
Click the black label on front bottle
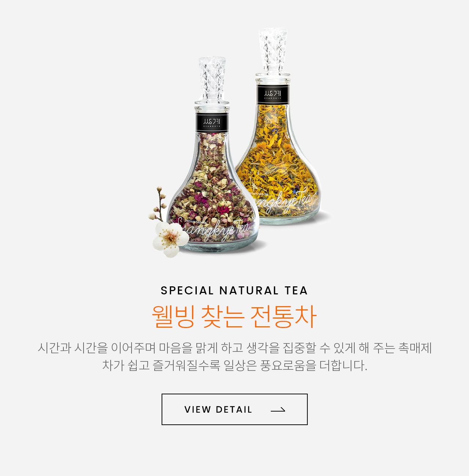(212, 122)
